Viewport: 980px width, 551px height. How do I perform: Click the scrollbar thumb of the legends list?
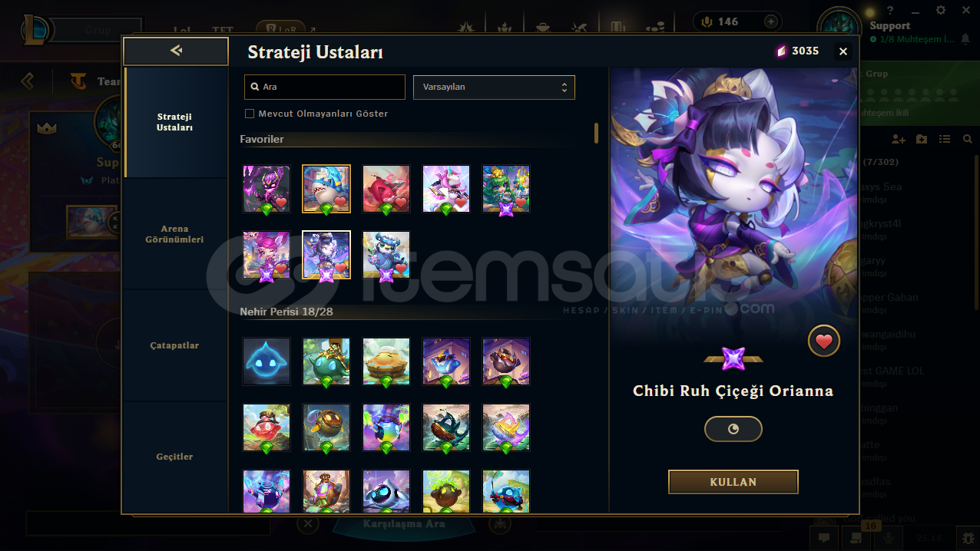pos(596,133)
